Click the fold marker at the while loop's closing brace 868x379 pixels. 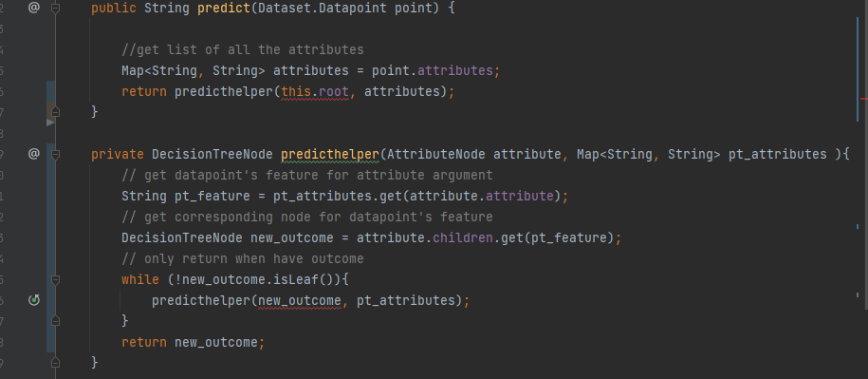tap(55, 321)
